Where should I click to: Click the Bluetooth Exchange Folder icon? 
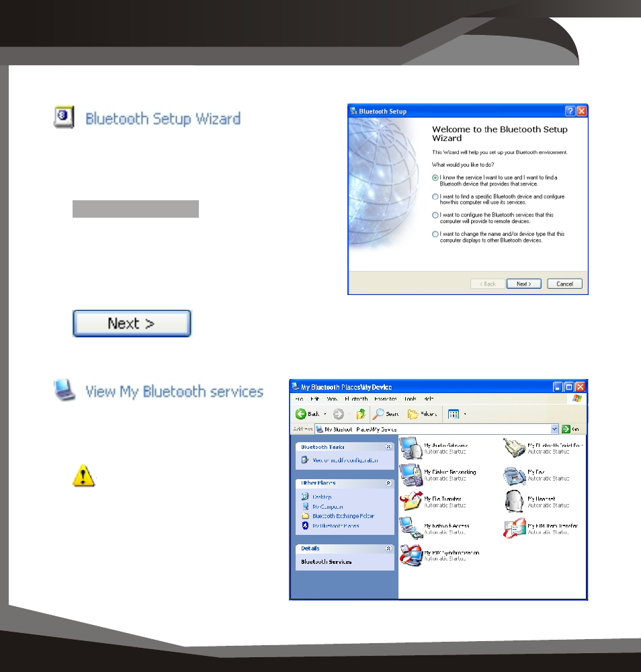[305, 515]
